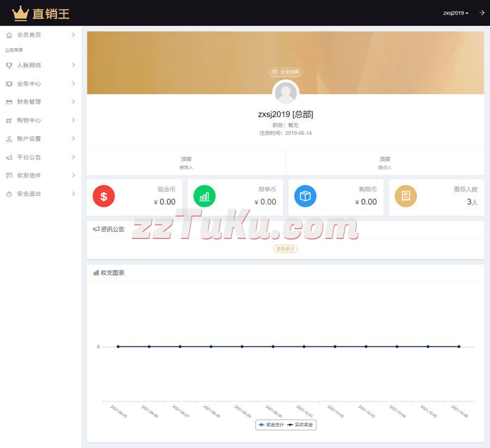Screen dimensions: 490x448
Task: Expand the 人脉网络 sidebar menu chevron
Action: (73, 65)
